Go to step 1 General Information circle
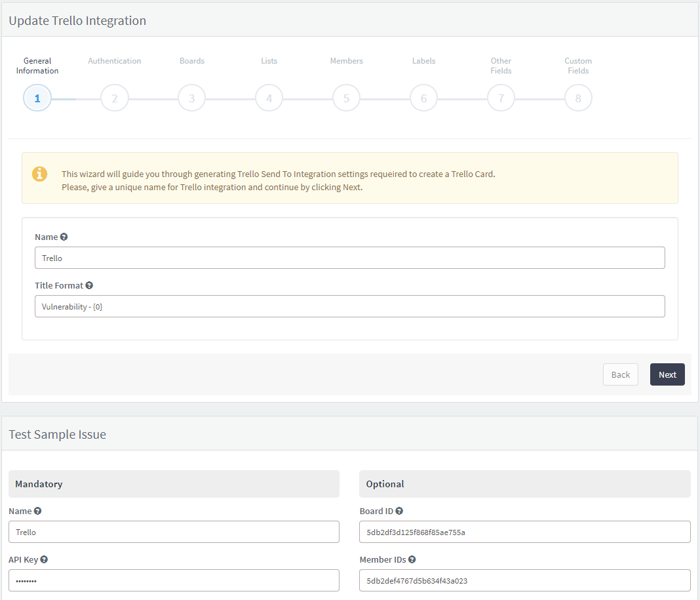700x600 pixels. [x=37, y=98]
